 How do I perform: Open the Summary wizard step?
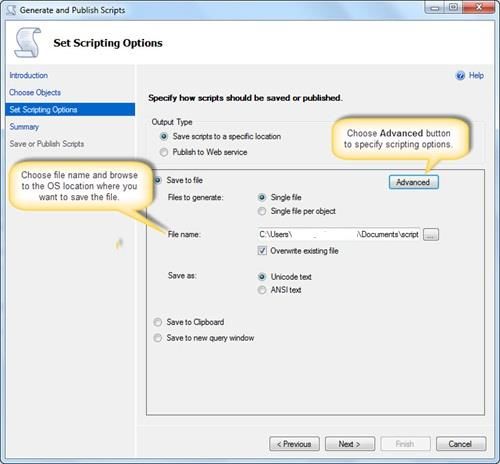point(24,127)
